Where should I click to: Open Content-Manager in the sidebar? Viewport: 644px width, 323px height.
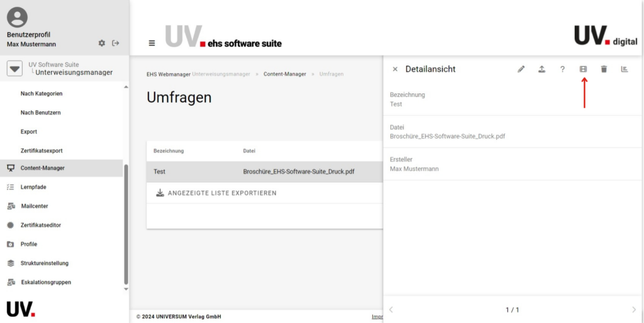(x=42, y=168)
